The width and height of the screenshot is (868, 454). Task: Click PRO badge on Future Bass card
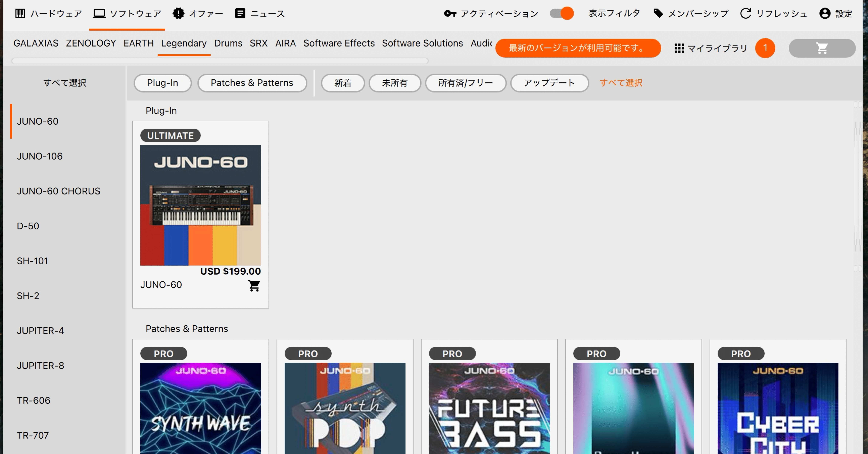[452, 354]
